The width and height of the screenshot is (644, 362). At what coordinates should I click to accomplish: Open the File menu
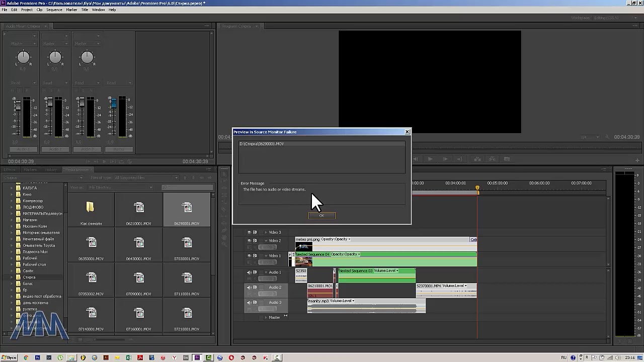pyautogui.click(x=5, y=10)
